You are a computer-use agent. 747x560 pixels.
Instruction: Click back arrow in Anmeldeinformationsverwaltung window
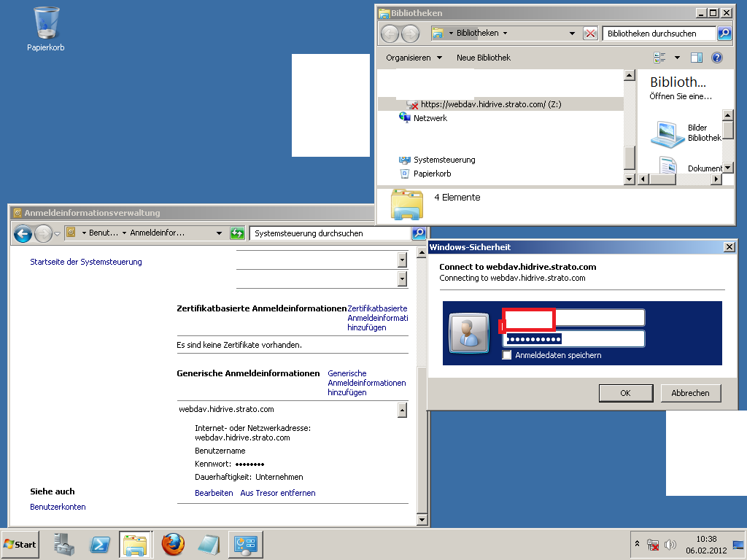[23, 234]
